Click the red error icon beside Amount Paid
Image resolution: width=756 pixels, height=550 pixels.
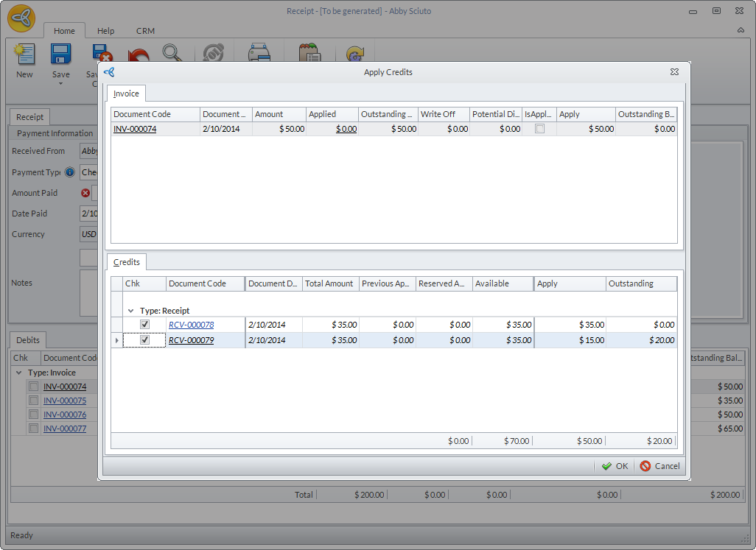85,193
